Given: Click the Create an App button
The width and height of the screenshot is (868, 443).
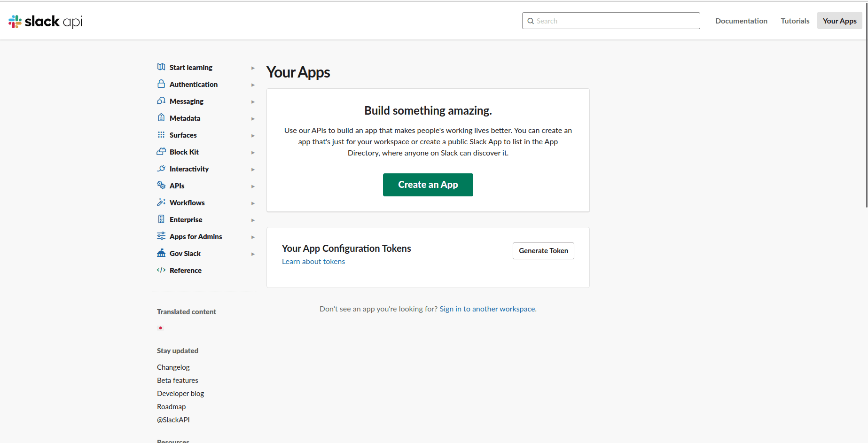Looking at the screenshot, I should point(428,185).
